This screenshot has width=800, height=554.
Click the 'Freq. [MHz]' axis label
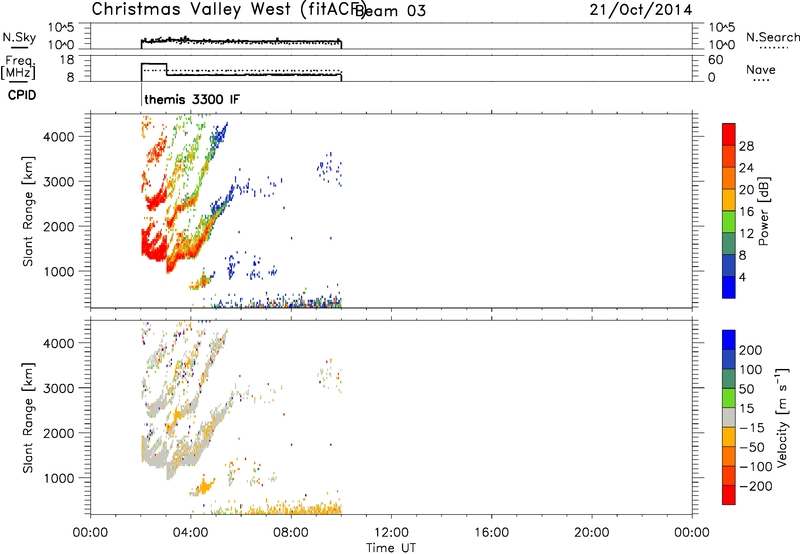pyautogui.click(x=19, y=67)
